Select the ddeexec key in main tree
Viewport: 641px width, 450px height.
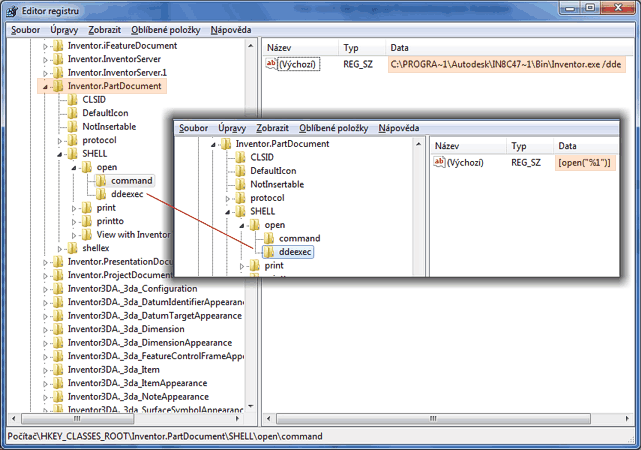[x=127, y=194]
